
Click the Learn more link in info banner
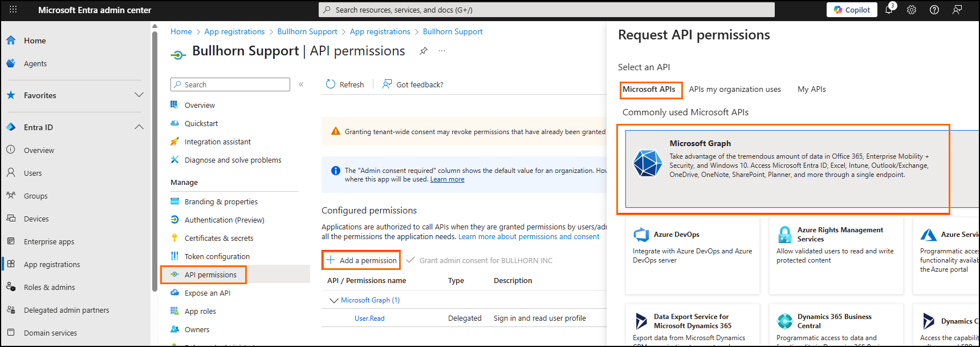point(447,179)
